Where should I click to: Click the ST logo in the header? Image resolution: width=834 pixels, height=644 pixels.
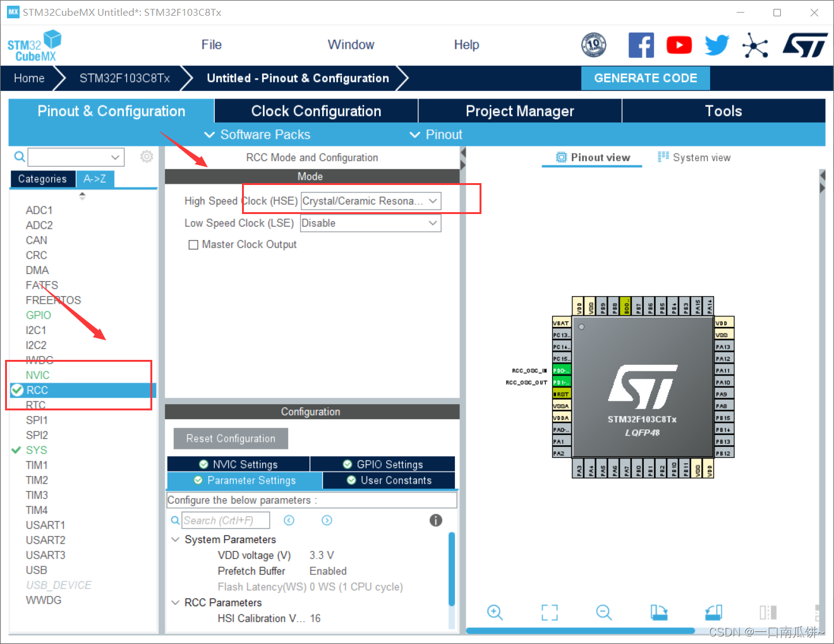(804, 45)
